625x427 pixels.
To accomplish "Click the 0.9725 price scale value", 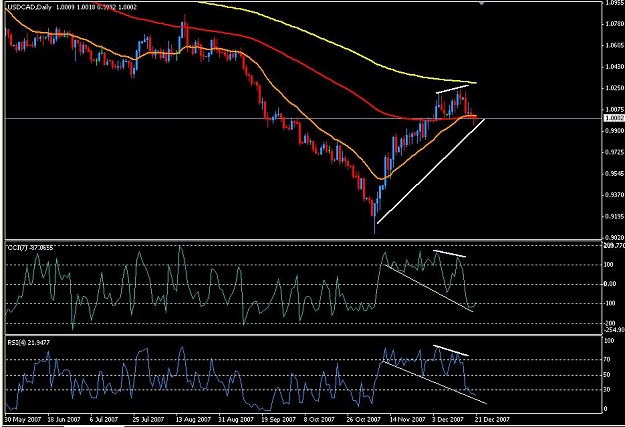I will coord(615,152).
